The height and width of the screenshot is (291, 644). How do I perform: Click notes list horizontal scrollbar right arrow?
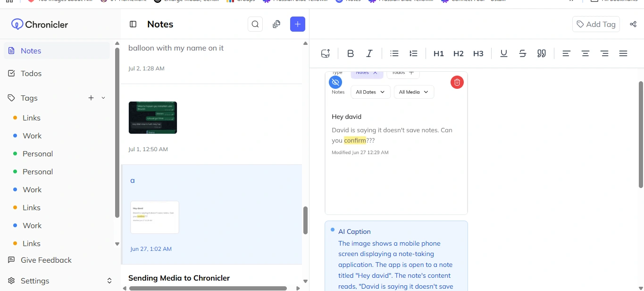tap(298, 288)
